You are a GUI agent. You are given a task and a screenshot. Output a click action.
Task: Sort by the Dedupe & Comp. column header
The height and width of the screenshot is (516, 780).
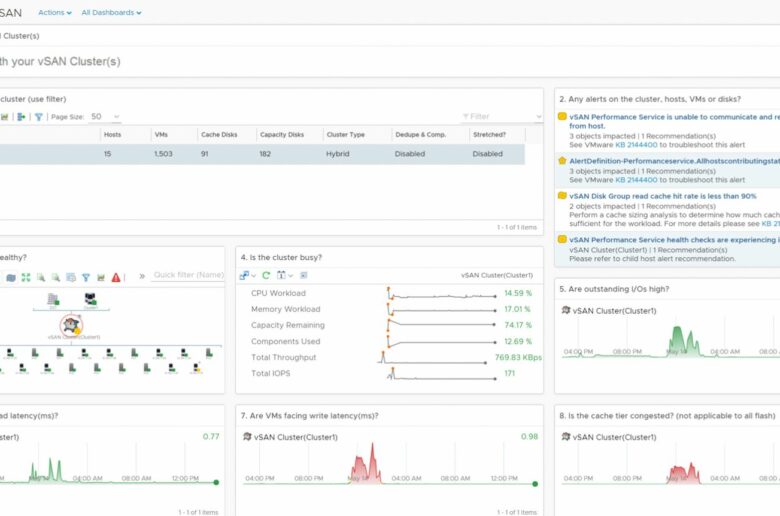pos(420,135)
